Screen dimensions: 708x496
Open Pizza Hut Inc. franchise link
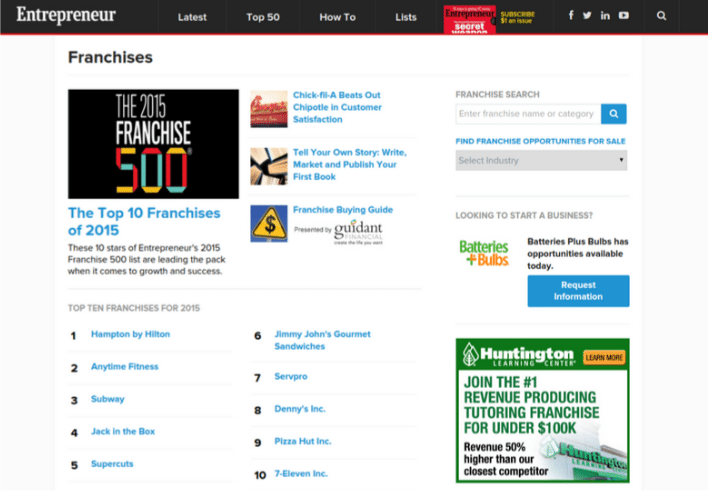(x=303, y=441)
